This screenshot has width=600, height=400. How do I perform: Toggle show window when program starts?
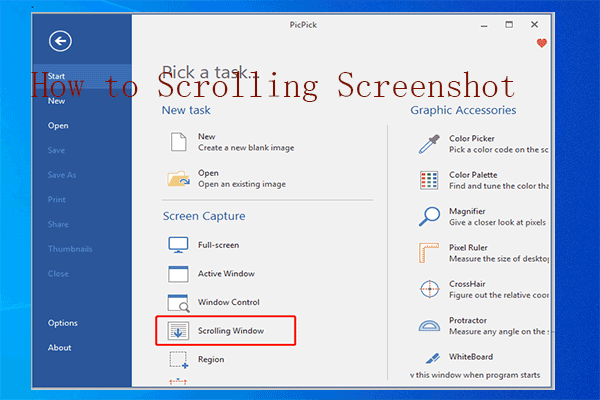475,375
